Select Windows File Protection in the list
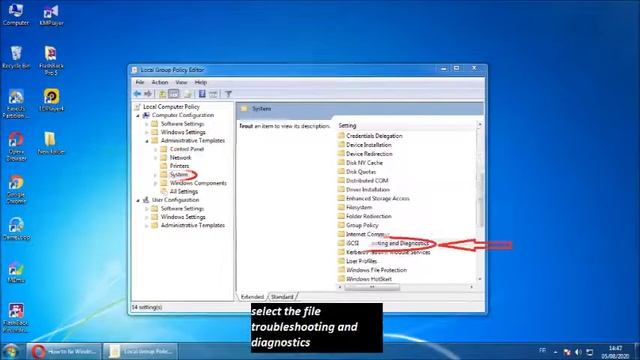This screenshot has height=360, width=640. pyautogui.click(x=376, y=270)
